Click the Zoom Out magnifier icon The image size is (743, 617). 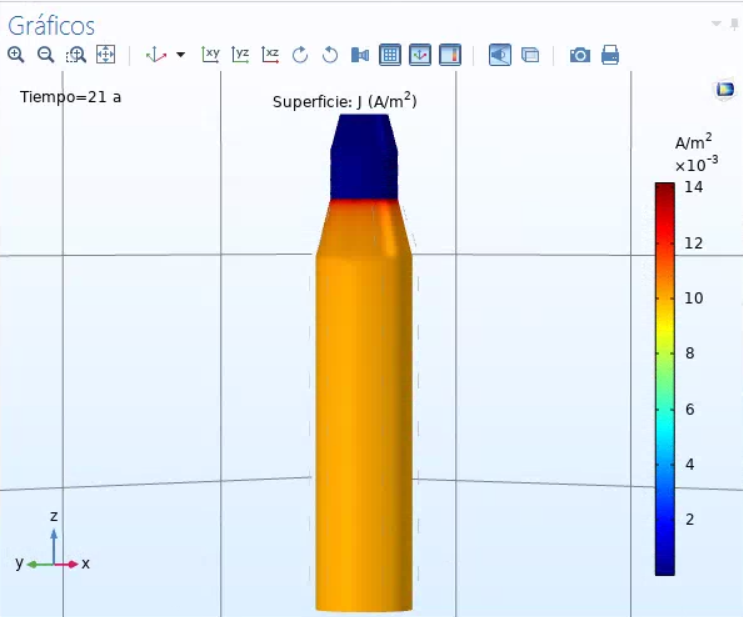pos(46,55)
